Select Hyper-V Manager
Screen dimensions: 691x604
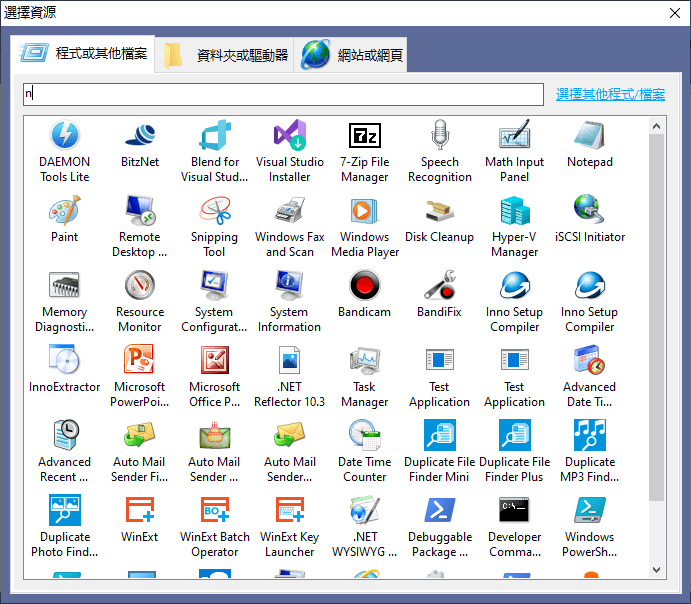click(x=514, y=210)
